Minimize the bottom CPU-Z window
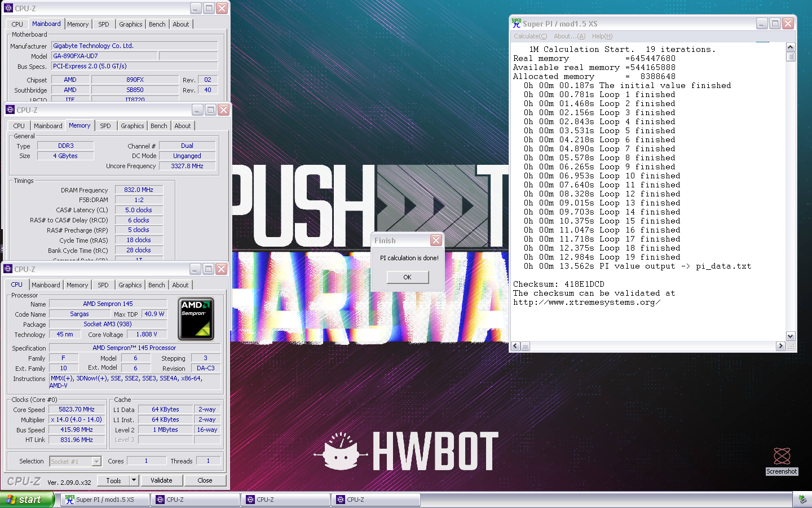Viewport: 812px width, 508px height. pos(195,269)
